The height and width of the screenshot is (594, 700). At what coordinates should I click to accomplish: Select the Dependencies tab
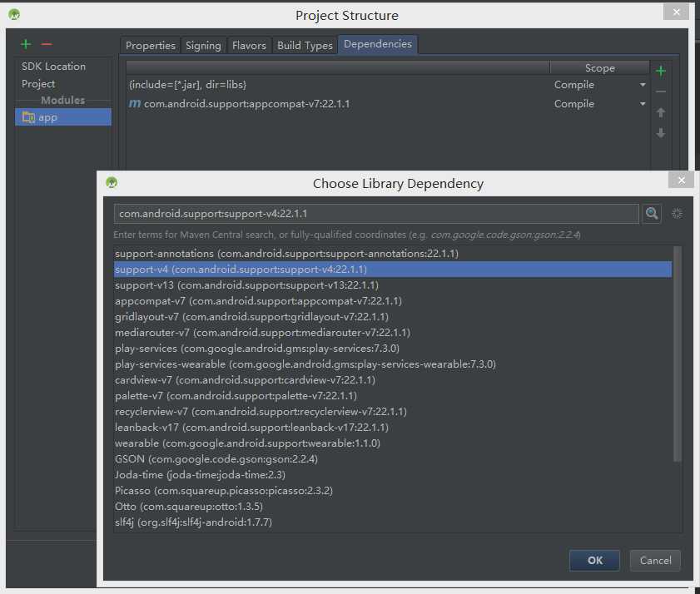pos(378,45)
